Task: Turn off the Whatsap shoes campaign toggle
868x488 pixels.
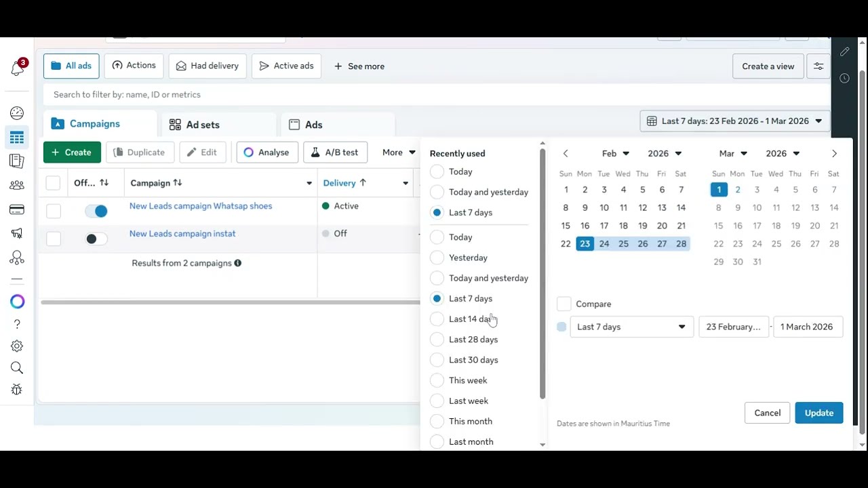Action: (96, 211)
